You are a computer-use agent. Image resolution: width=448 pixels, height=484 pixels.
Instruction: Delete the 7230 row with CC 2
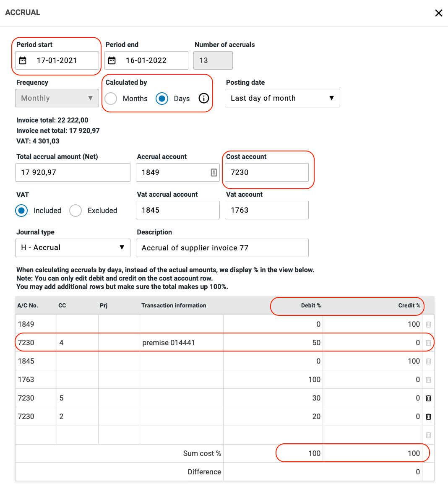coord(428,416)
